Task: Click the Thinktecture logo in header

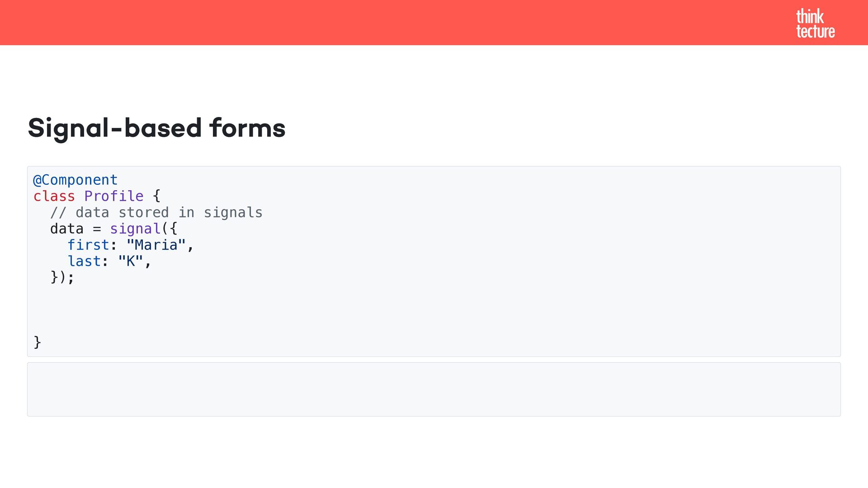Action: [x=815, y=23]
